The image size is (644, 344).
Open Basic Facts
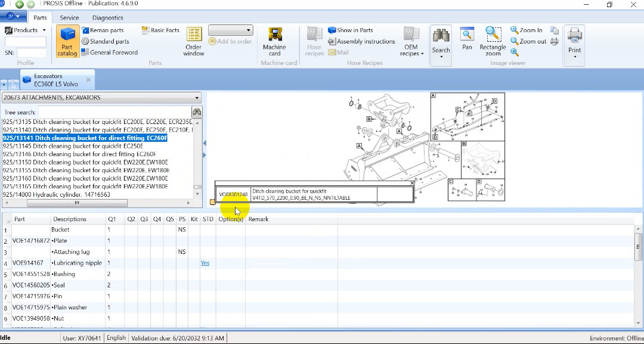pos(160,30)
